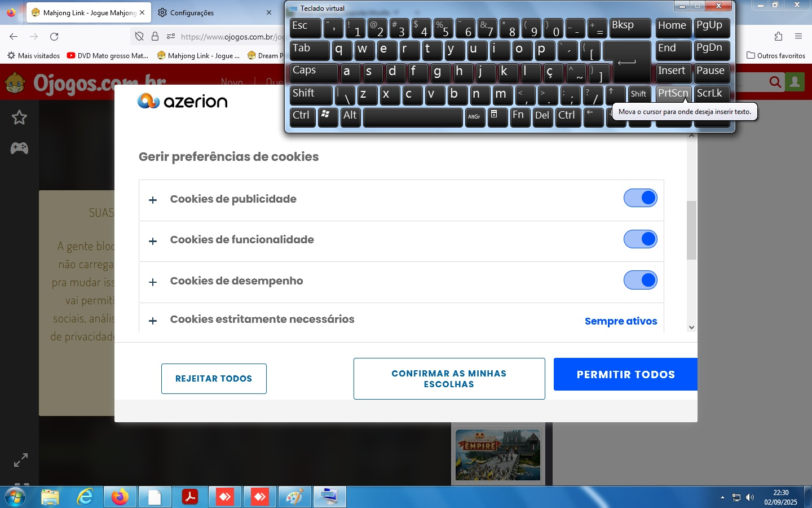Open the Firefox hamburger menu
812x508 pixels.
coord(798,37)
